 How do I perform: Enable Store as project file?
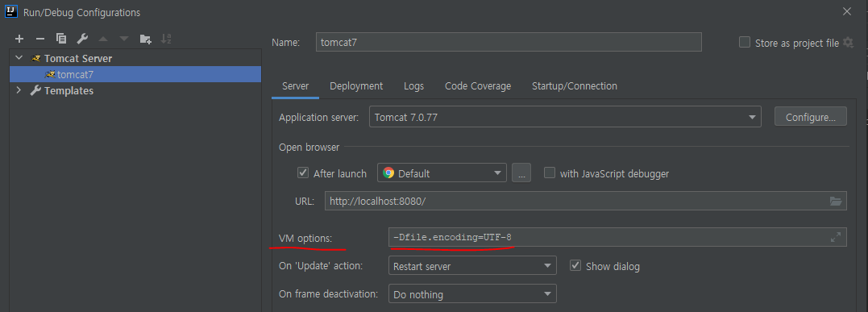point(745,42)
